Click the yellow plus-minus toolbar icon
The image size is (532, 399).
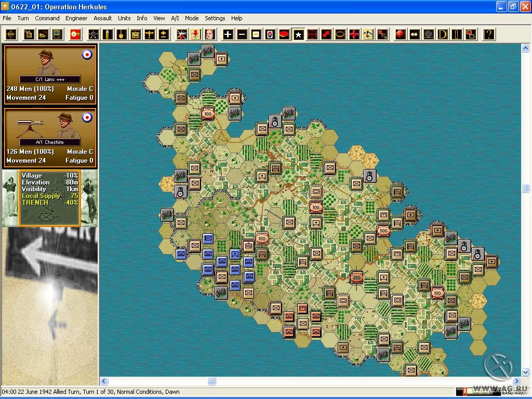tap(164, 34)
